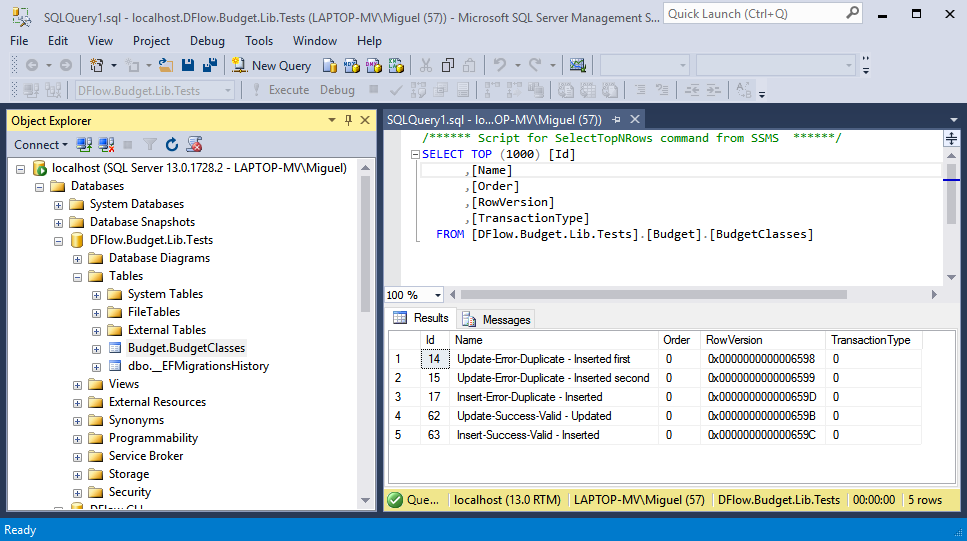Click the New Project toolbar icon
This screenshot has height=541, width=967.
click(96, 65)
